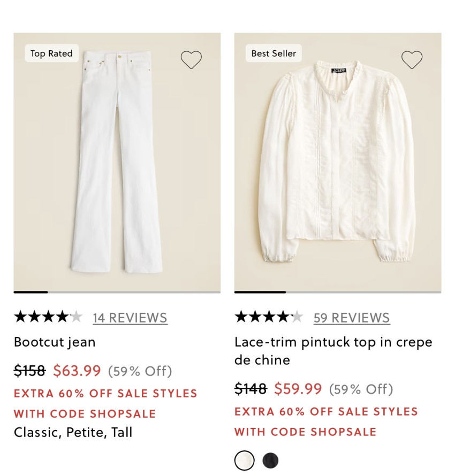Open the 14 Reviews link
455x476 pixels.
[x=130, y=318]
